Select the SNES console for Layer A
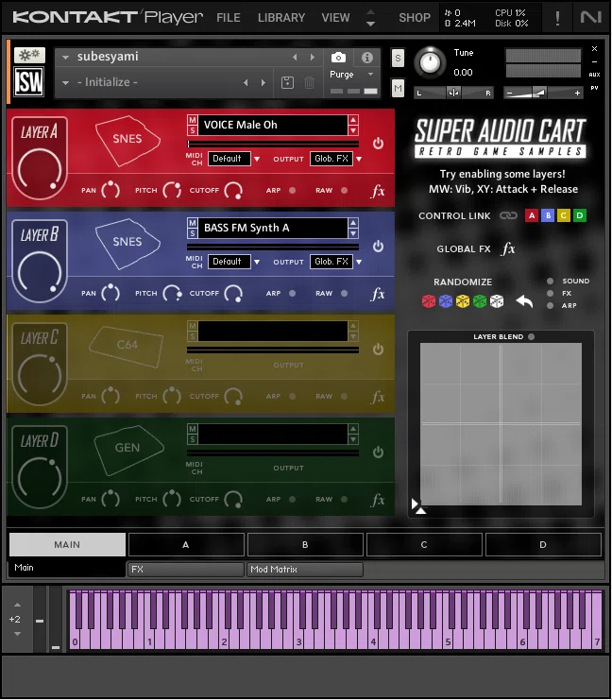This screenshot has width=612, height=700. click(127, 140)
